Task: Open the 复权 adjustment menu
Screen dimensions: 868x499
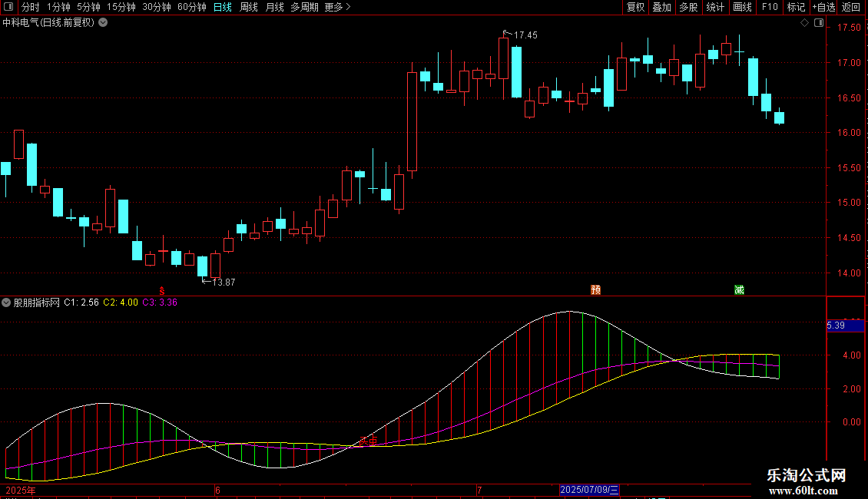Action: 635,7
